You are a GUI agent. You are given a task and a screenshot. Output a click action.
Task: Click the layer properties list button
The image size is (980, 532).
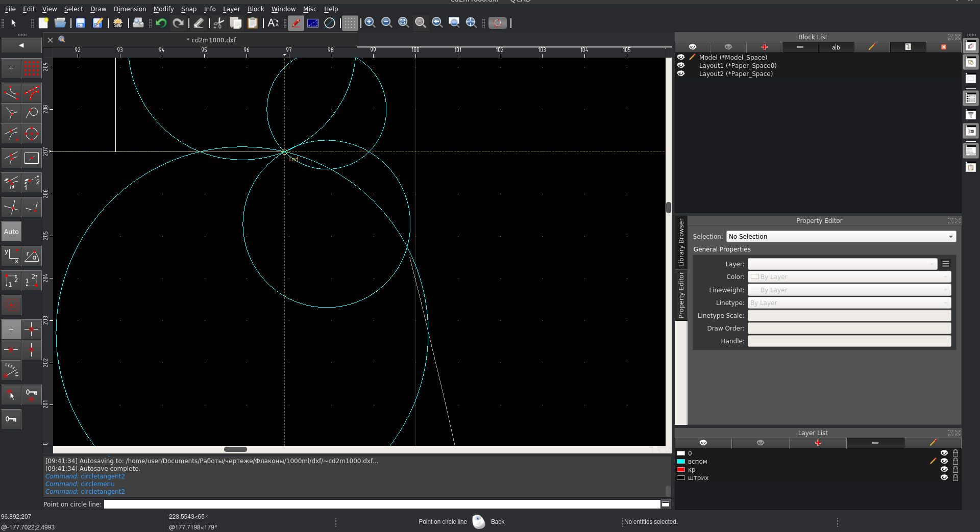[x=945, y=264]
